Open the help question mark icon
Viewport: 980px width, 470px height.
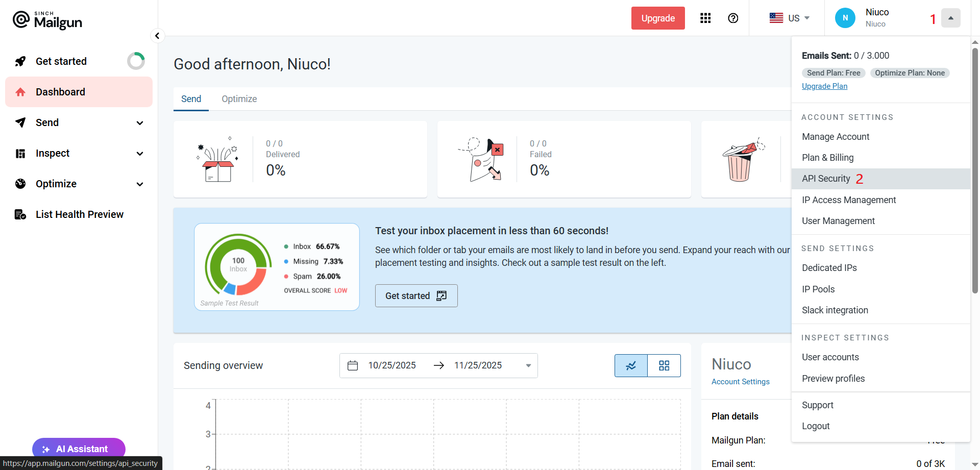[733, 18]
